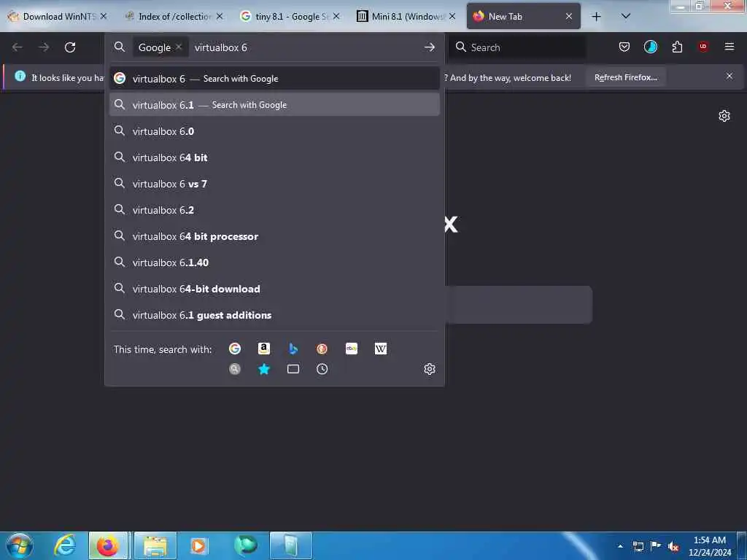Open the Firefox hamburger application menu

729,47
